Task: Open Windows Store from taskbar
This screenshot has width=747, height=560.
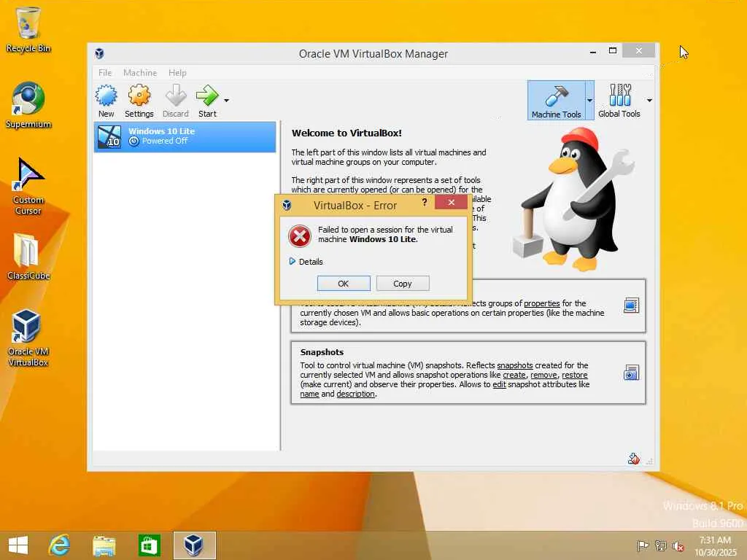Action: click(149, 545)
